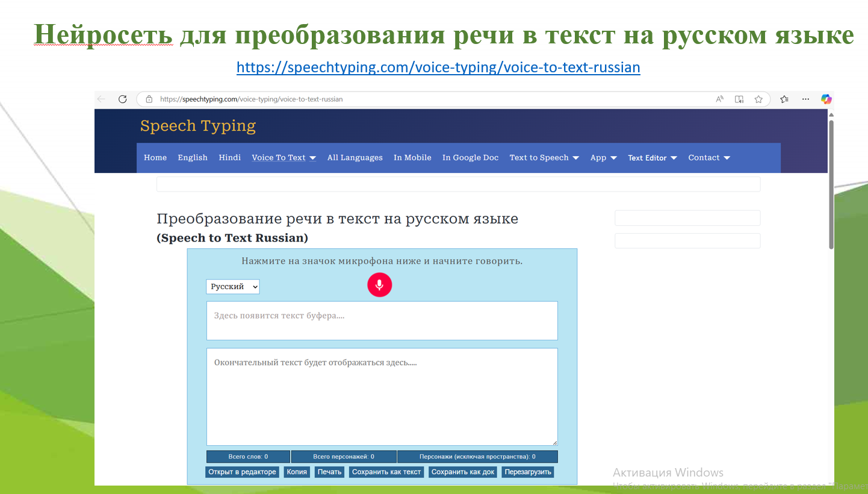Click the page vertical scrollbar thumb

(831, 184)
